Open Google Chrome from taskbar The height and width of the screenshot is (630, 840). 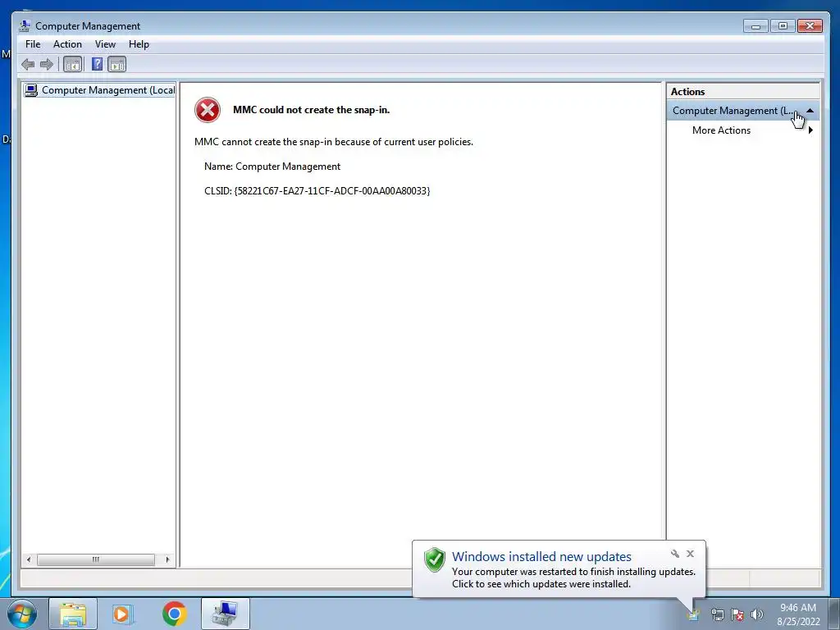(x=174, y=614)
